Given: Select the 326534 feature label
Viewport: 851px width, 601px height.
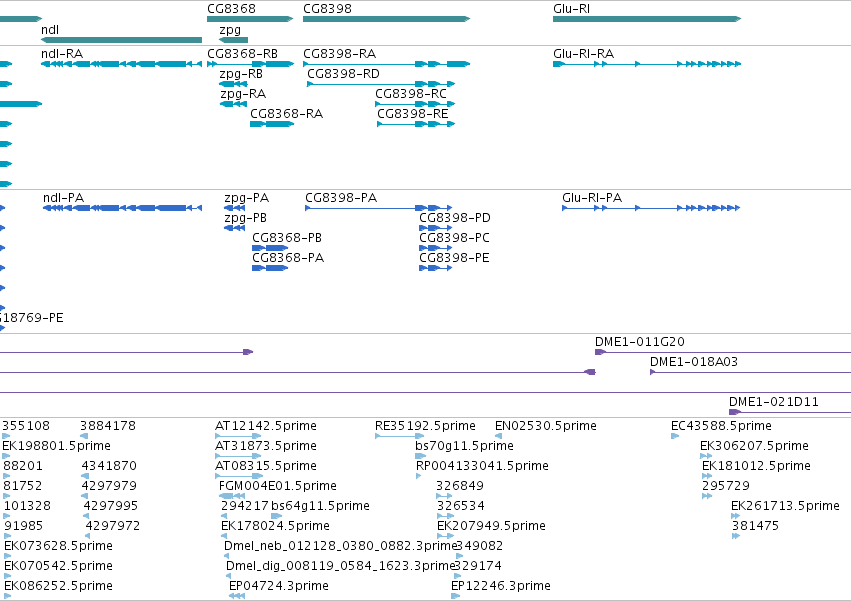Looking at the screenshot, I should (461, 506).
